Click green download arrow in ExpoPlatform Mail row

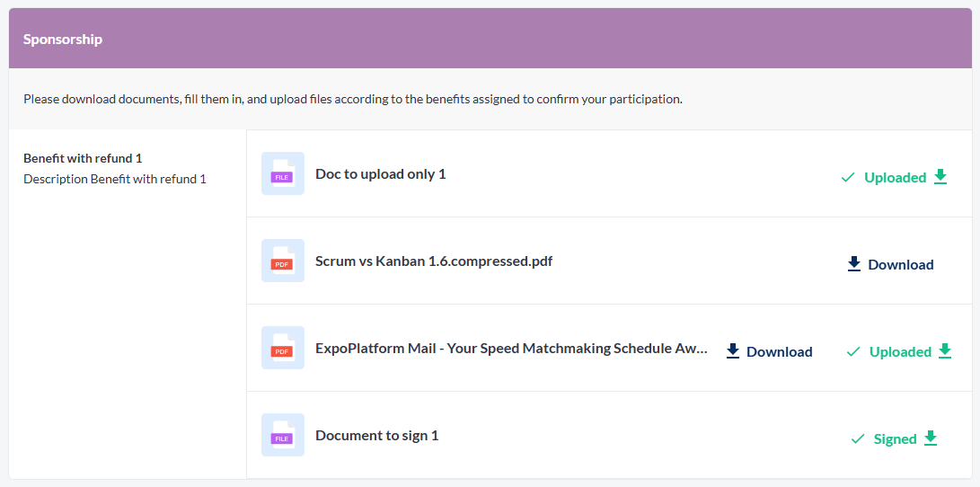point(945,351)
